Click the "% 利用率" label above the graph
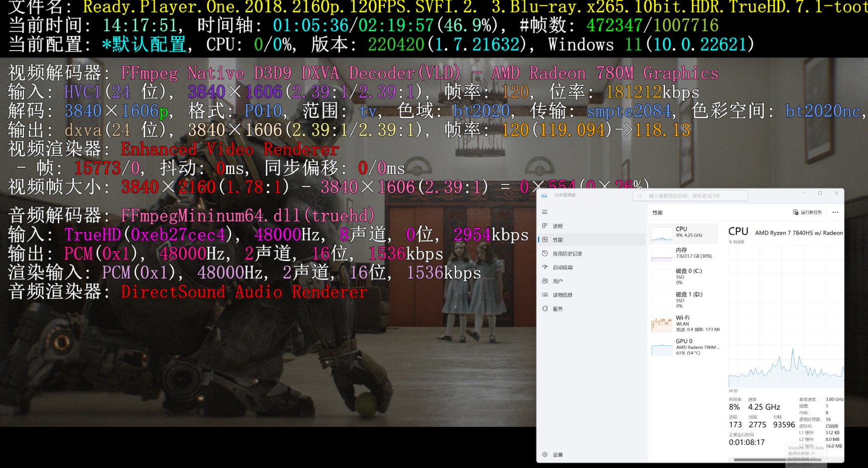868x468 pixels. coord(736,242)
